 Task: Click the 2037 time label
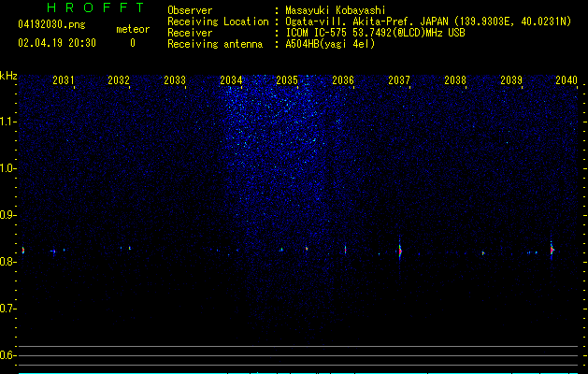(399, 80)
